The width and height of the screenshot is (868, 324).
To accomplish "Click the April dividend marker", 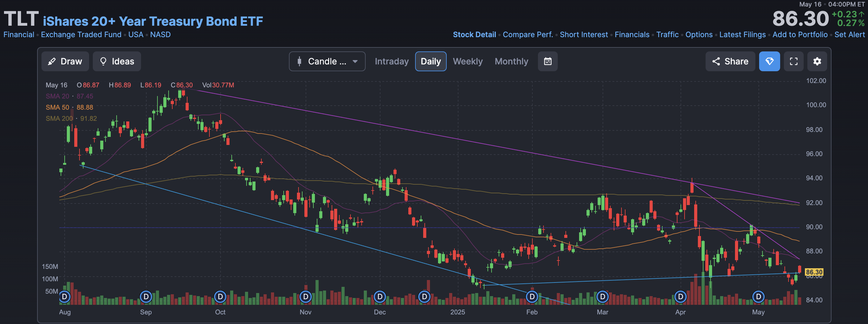I will (680, 297).
